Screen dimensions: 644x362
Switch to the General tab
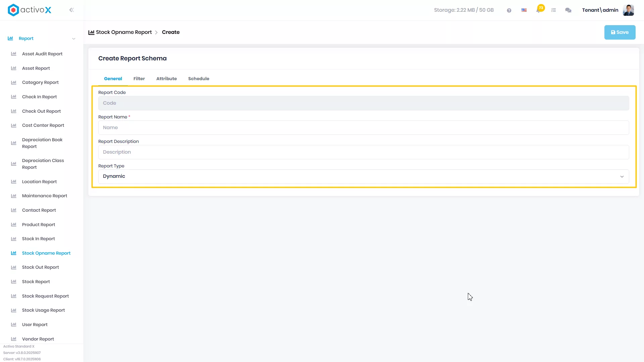pos(113,79)
